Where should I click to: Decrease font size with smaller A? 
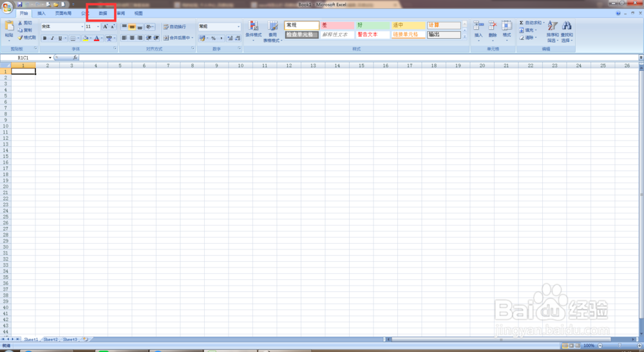(113, 26)
